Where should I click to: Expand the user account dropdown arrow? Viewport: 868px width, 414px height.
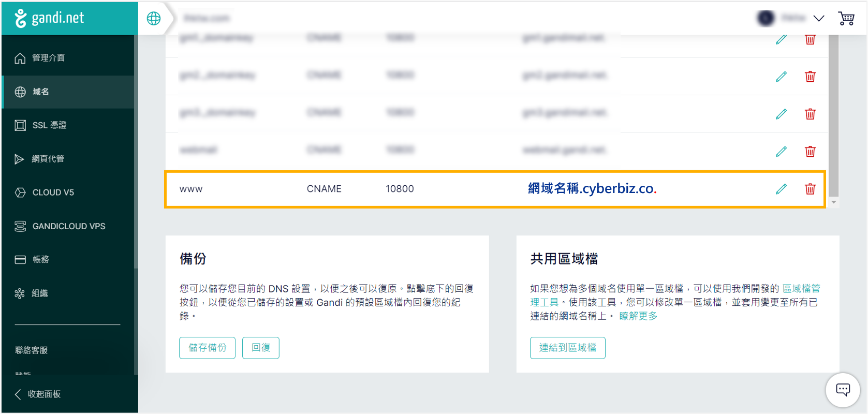819,19
